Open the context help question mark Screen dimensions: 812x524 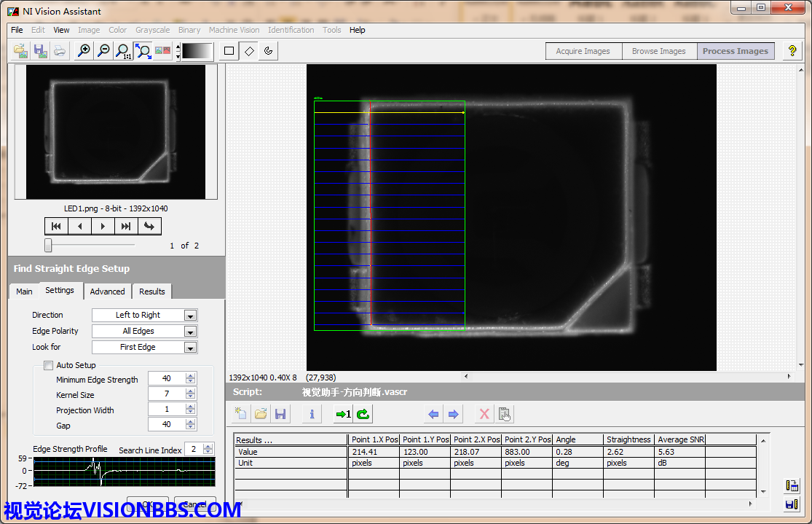(x=792, y=51)
